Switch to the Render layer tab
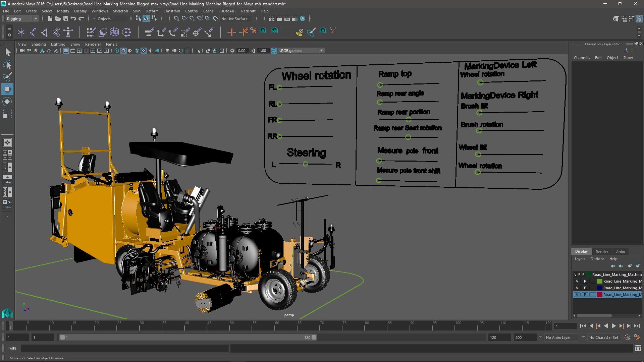The width and height of the screenshot is (644, 362). (x=602, y=252)
